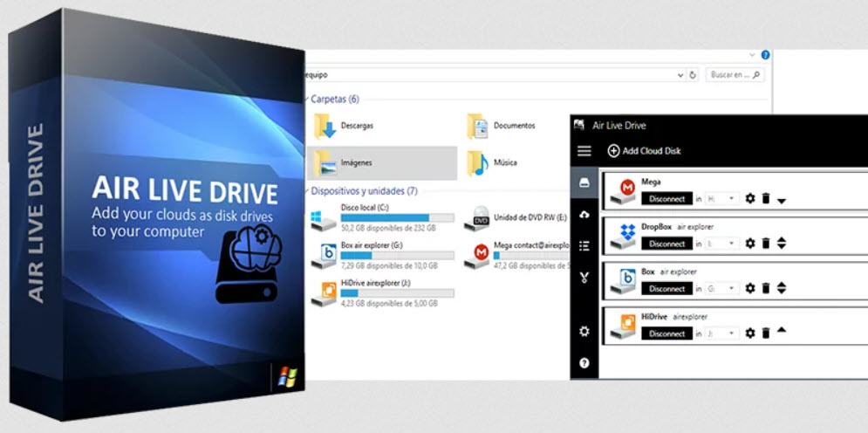
Task: Disconnect the HiDrive cloud drive
Action: [x=667, y=333]
